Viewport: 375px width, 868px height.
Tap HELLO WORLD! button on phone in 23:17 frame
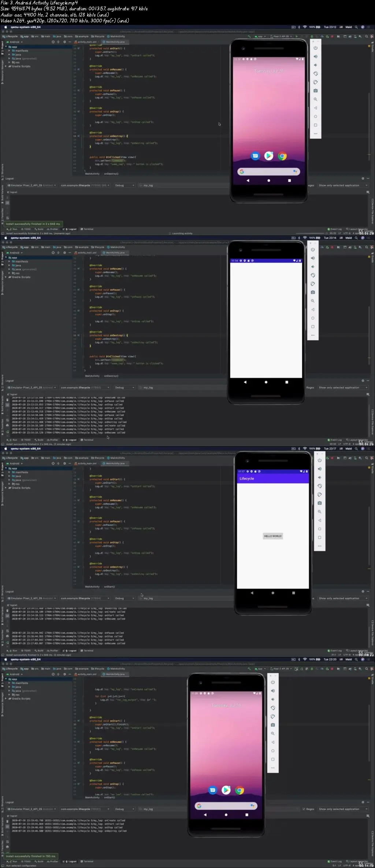coord(273,536)
